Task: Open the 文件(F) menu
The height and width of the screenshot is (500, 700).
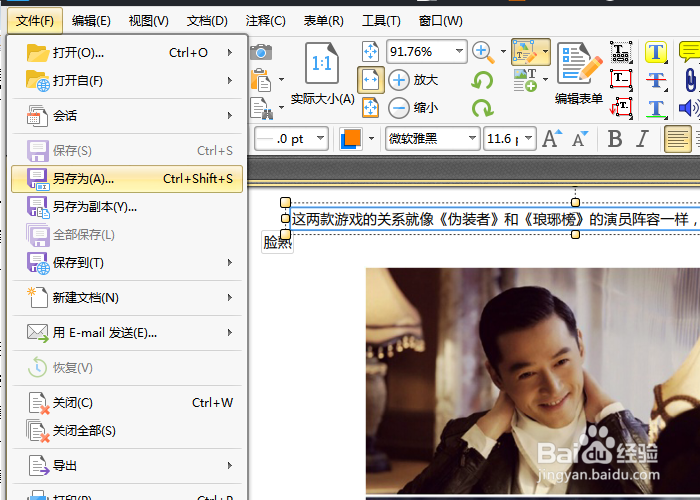Action: 35,21
